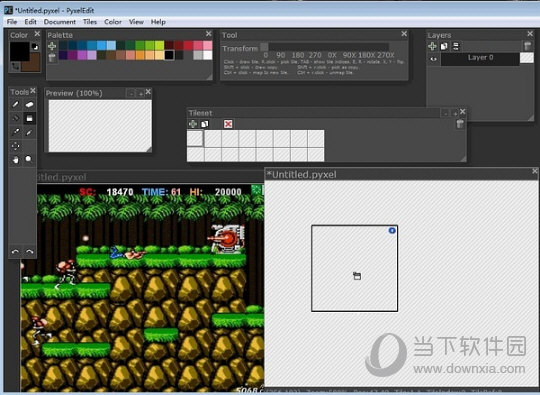Open the Tiles menu
540x395 pixels.
pyautogui.click(x=90, y=22)
